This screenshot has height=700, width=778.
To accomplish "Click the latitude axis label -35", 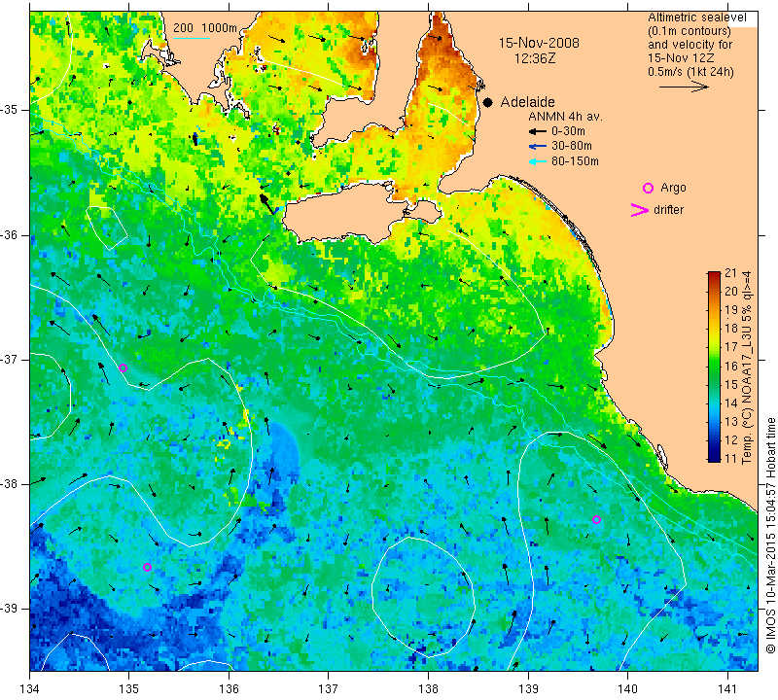I will click(x=9, y=109).
